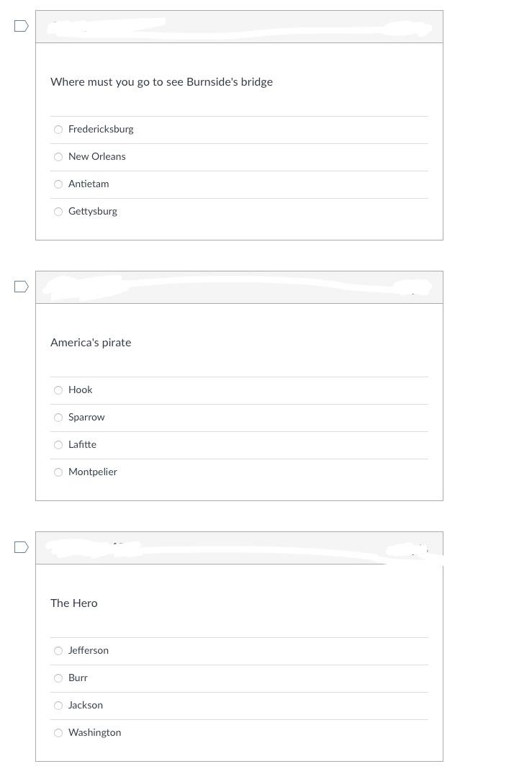The height and width of the screenshot is (774, 532).
Task: Pick Lafitte as the pirate answer
Action: point(58,445)
